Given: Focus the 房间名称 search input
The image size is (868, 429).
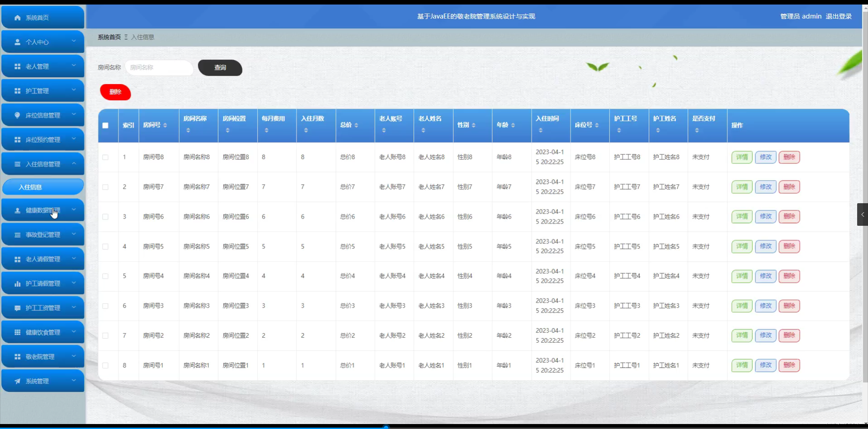Looking at the screenshot, I should [x=159, y=68].
